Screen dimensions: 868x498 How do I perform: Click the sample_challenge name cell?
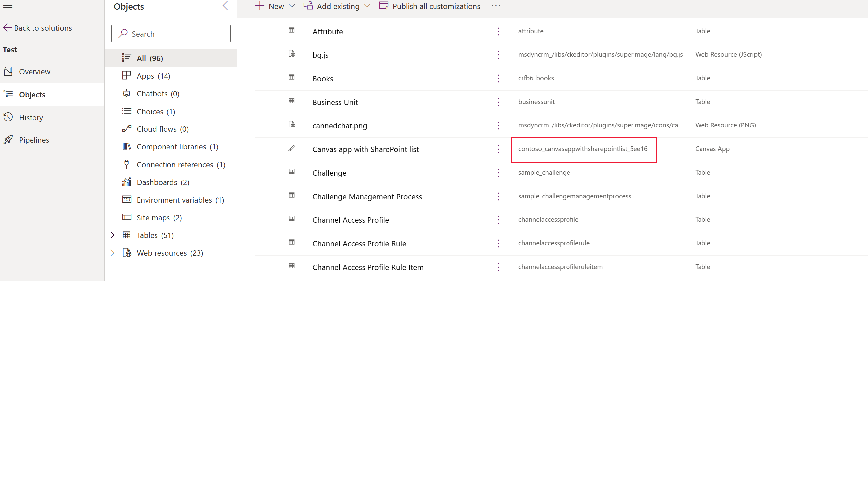click(544, 172)
